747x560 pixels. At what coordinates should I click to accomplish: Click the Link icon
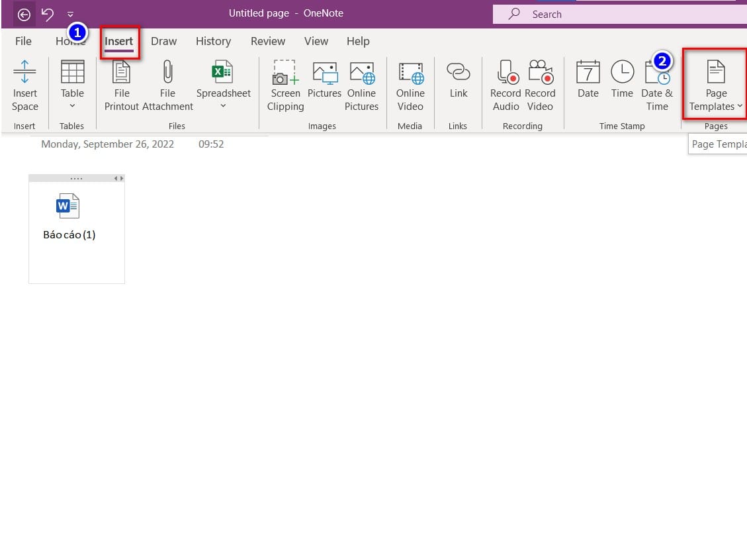click(458, 73)
